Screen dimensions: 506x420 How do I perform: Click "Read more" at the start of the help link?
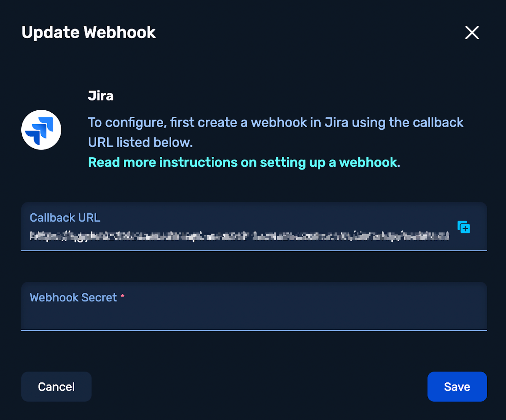pos(104,162)
